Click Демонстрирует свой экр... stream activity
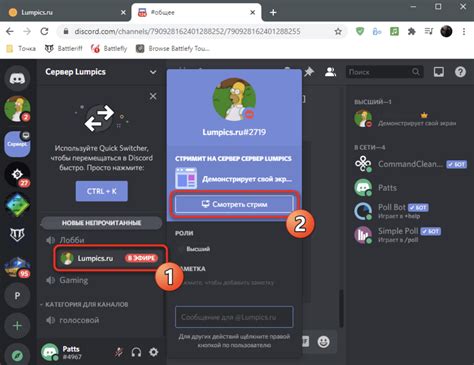The image size is (474, 365). tap(233, 179)
